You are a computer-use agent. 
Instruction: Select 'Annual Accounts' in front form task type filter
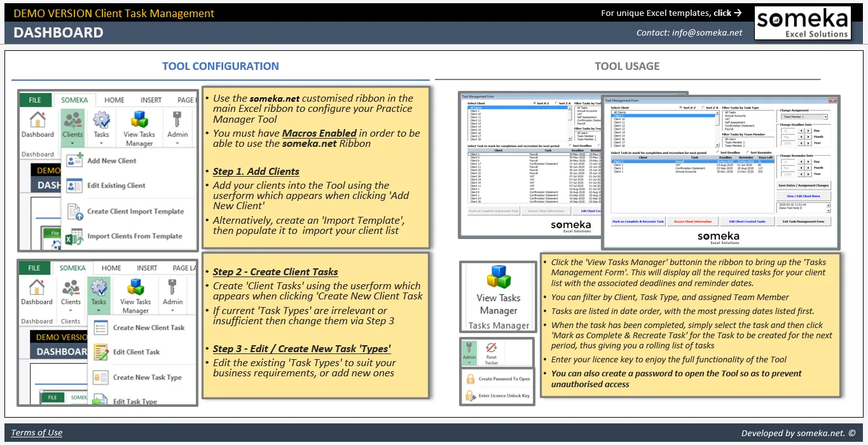735,116
